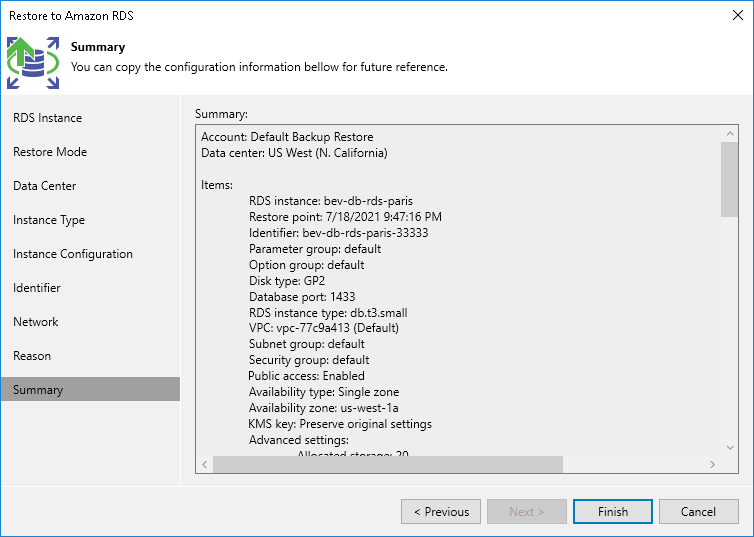Click the Restore to Amazon RDS wizard icon

point(33,62)
